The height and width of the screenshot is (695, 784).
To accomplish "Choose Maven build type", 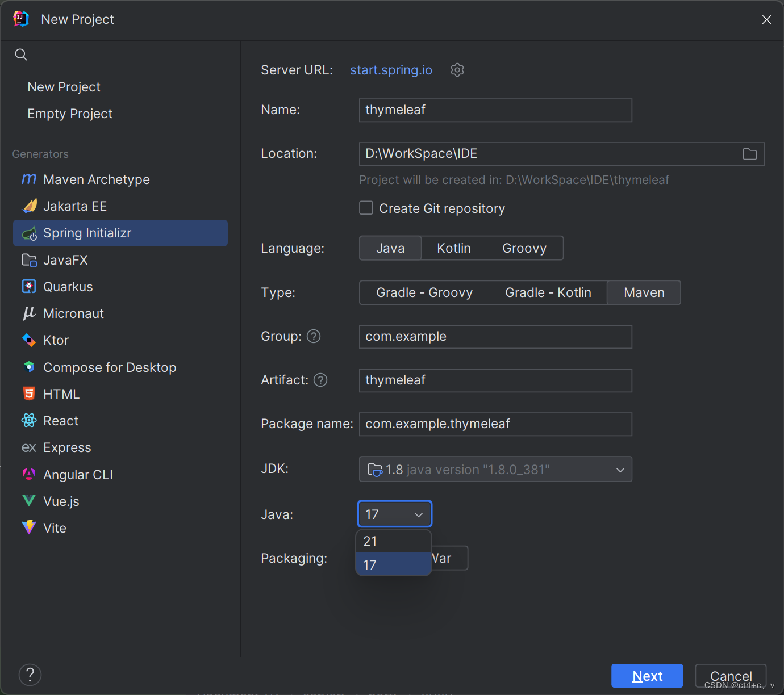I will coord(644,292).
